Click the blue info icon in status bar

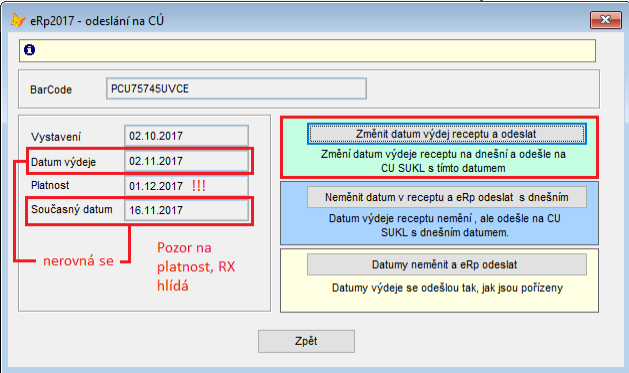[29, 50]
